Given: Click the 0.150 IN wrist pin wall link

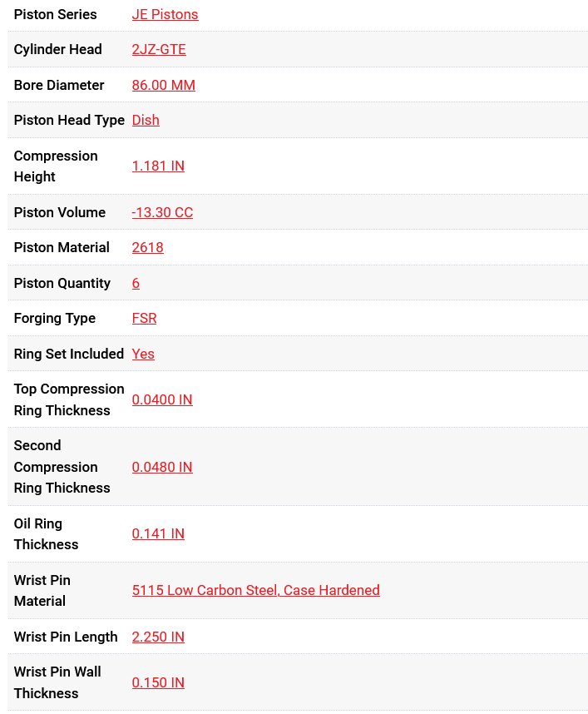Looking at the screenshot, I should click(x=158, y=682).
